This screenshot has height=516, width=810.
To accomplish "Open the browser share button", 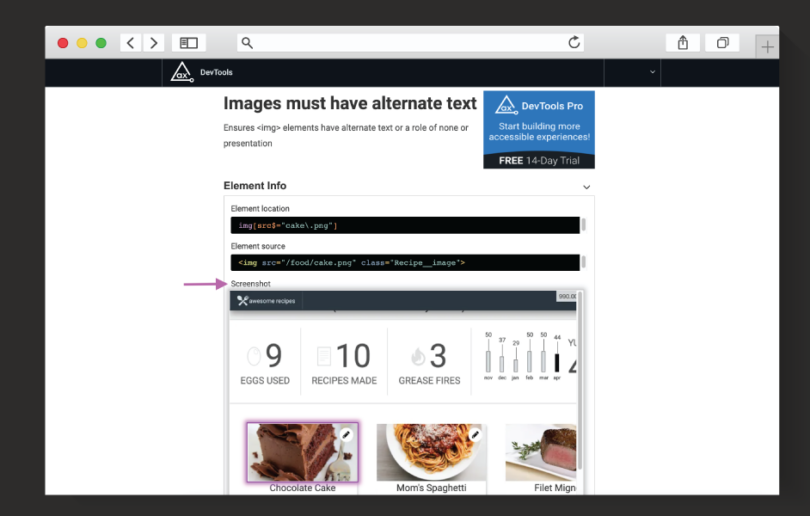I will coord(683,43).
